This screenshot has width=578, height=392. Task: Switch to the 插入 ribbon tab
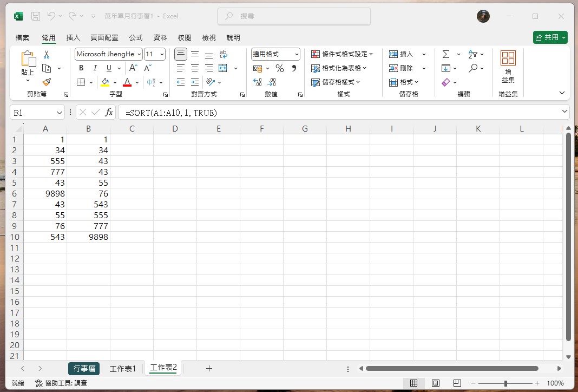74,37
